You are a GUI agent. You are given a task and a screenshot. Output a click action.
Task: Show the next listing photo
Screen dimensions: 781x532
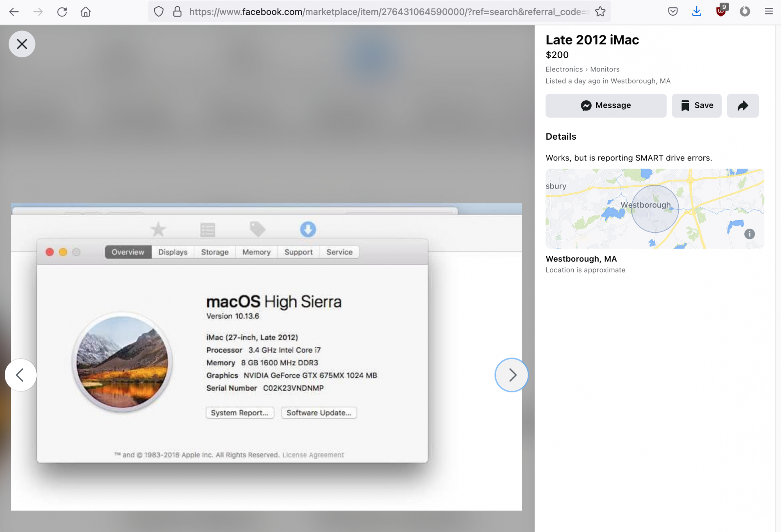(512, 375)
